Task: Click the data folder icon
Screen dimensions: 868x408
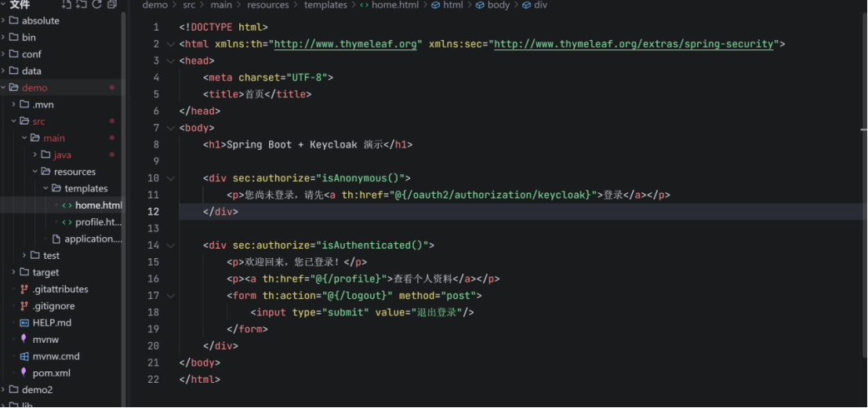Action: (x=14, y=71)
